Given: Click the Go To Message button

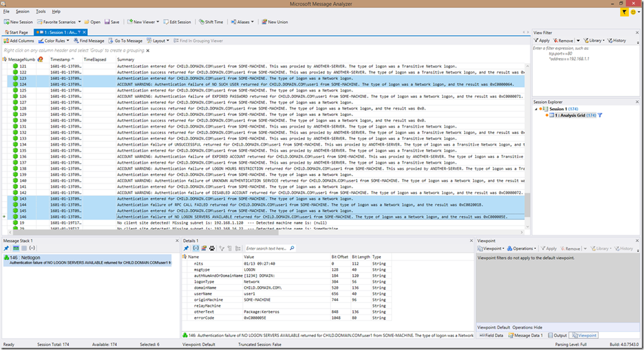Looking at the screenshot, I should (125, 41).
